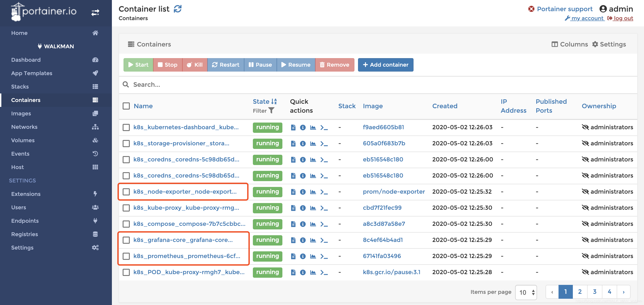Click the Volumes cubes icon in sidebar
Viewport: 644px width, 305px height.
[x=95, y=140]
